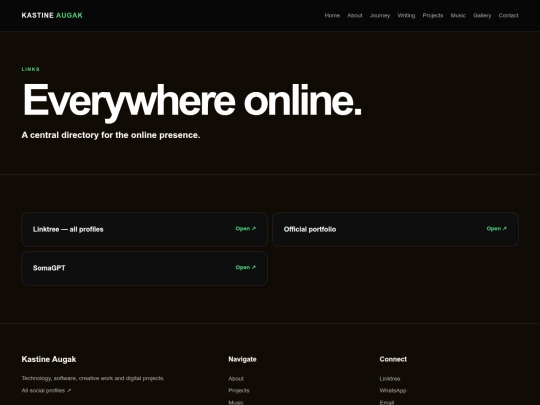Click Open arrow on Official portfolio card
This screenshot has height=405, width=540.
[x=497, y=229]
